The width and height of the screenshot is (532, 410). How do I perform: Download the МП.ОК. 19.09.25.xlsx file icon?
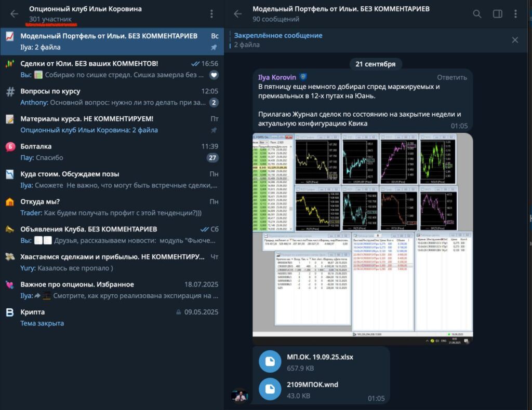[x=270, y=362]
